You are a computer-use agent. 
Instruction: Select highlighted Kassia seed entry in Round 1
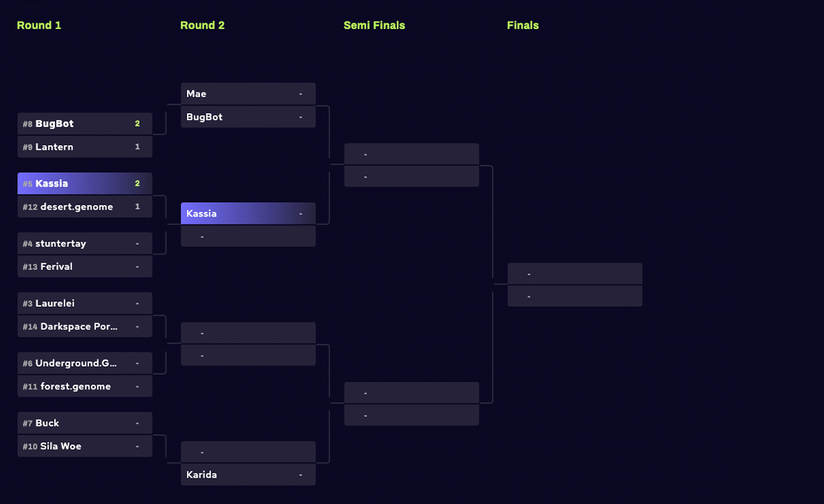[x=84, y=184]
